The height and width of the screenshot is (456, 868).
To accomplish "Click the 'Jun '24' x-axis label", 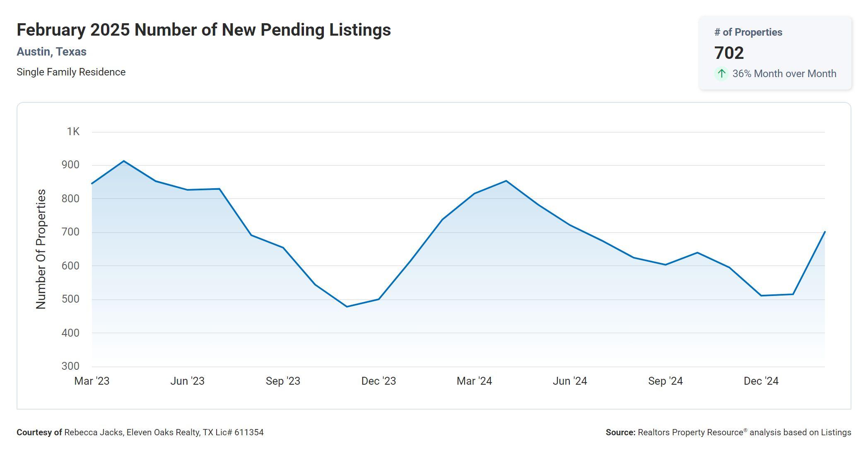I will click(570, 381).
